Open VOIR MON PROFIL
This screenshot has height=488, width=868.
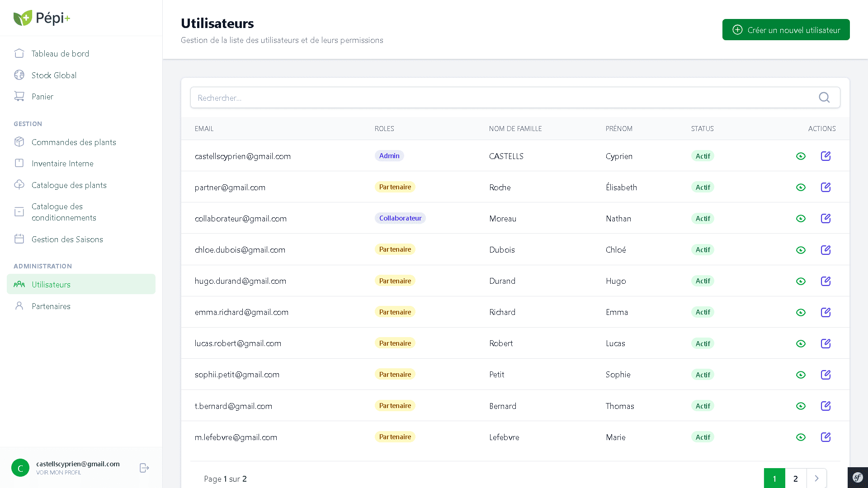58,473
